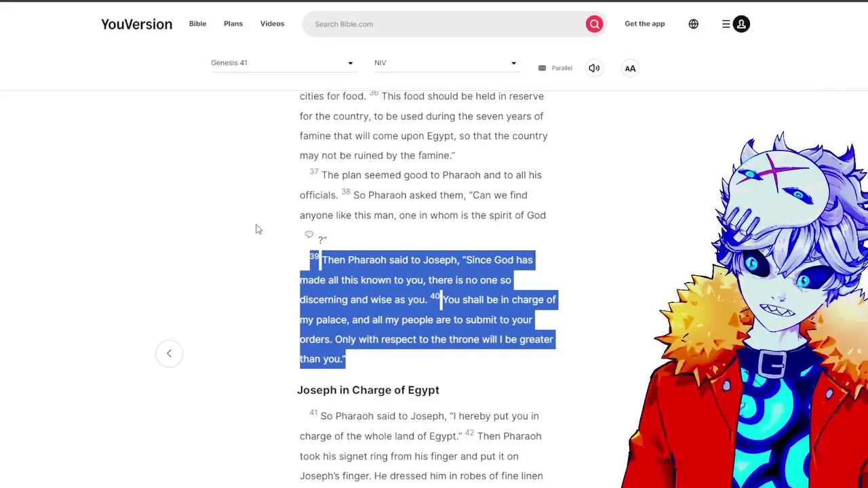Go to previous chapter arrow
This screenshot has width=868, height=488.
169,353
